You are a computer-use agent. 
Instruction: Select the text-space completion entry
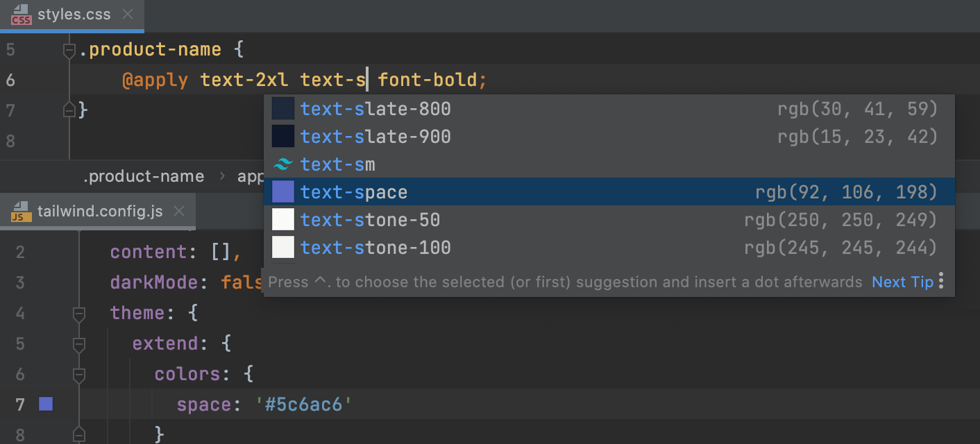354,191
